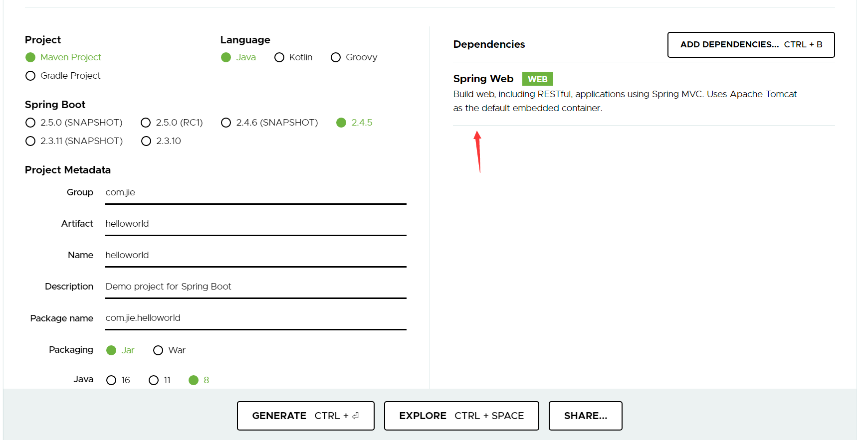Click the Spring Web description text
The height and width of the screenshot is (440, 868).
pyautogui.click(x=625, y=101)
